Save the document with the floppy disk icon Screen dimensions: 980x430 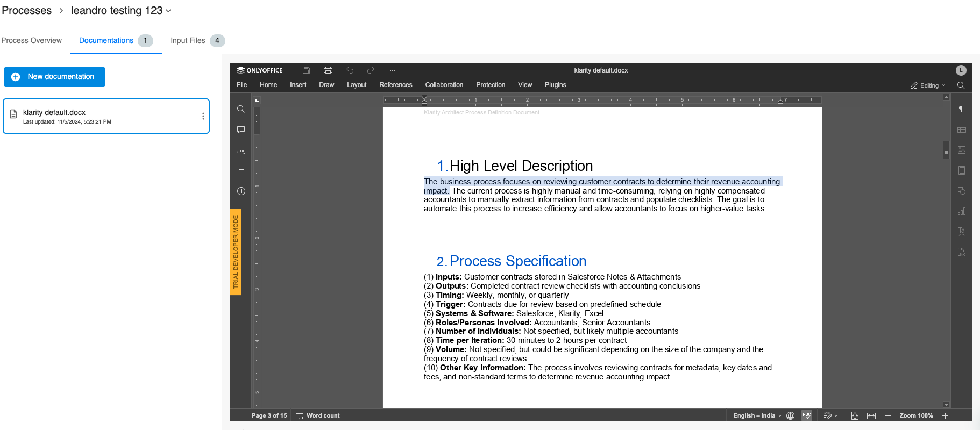coord(306,70)
